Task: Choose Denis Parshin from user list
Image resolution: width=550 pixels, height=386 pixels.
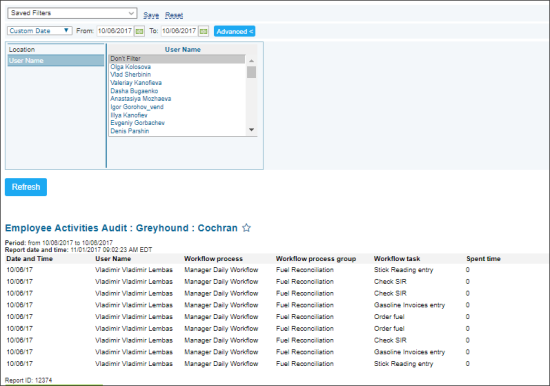Action: coord(130,131)
